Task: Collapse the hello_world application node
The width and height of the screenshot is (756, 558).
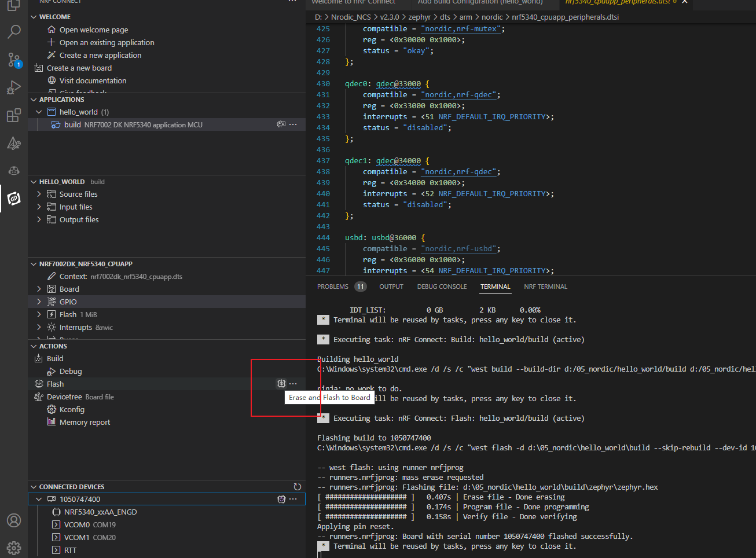Action: (x=39, y=112)
